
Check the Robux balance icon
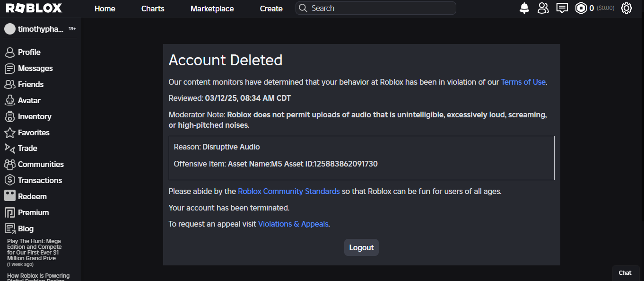(582, 8)
